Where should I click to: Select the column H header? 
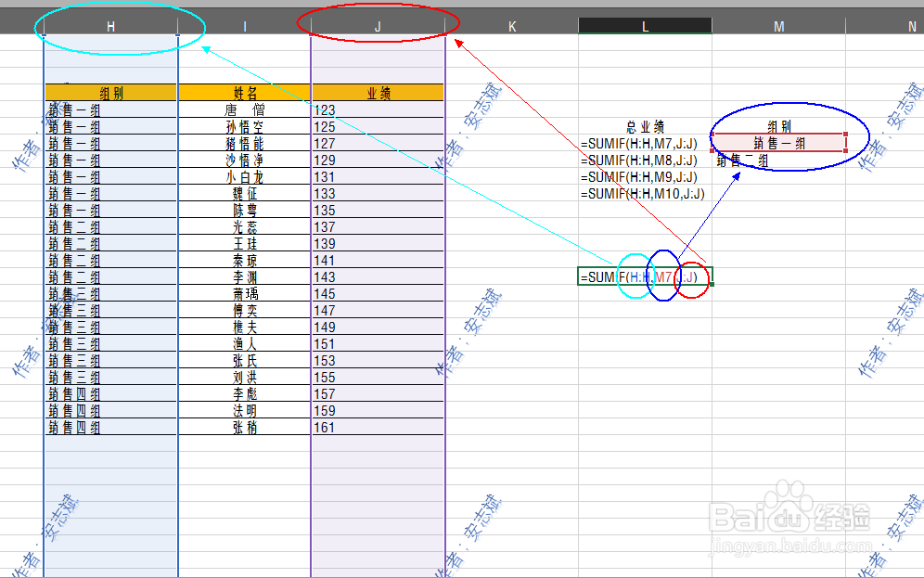tap(110, 26)
